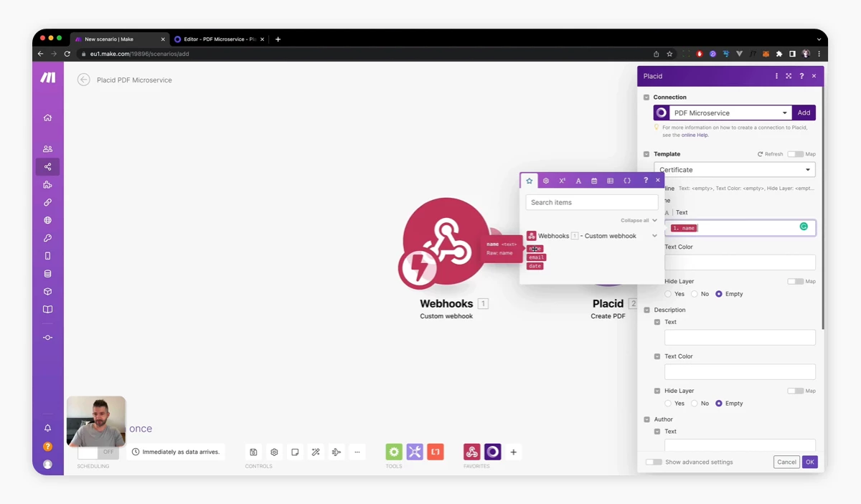Toggle Map switch for Description Hide Layer
The height and width of the screenshot is (504, 861).
tap(795, 391)
